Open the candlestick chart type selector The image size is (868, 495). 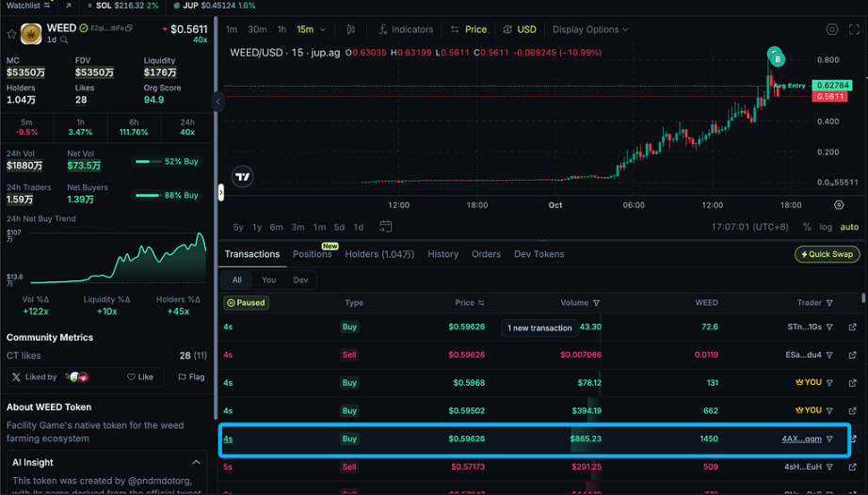[351, 29]
